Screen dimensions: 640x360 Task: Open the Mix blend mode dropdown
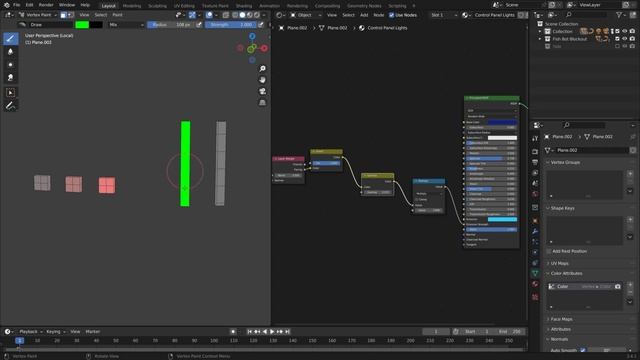(x=126, y=24)
